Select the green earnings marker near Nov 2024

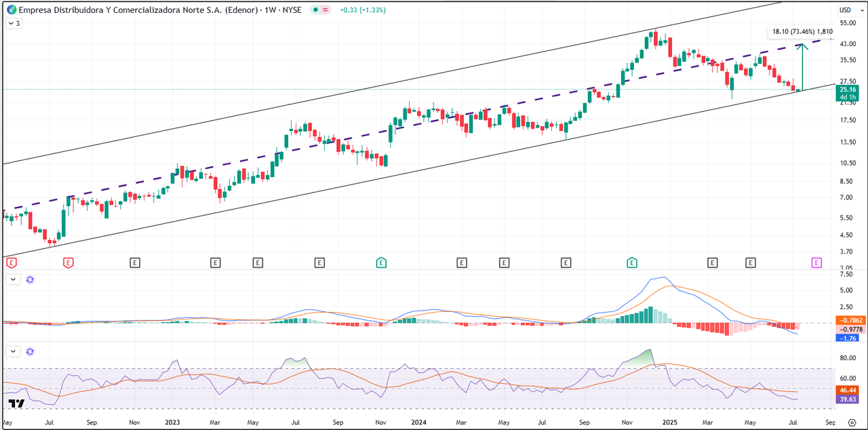[x=632, y=262]
